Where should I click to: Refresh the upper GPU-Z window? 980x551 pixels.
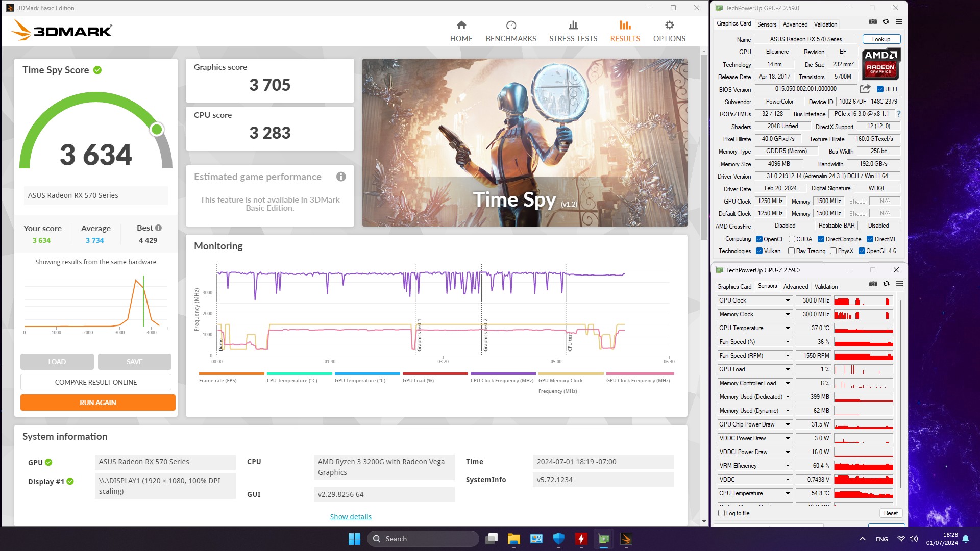pos(886,22)
